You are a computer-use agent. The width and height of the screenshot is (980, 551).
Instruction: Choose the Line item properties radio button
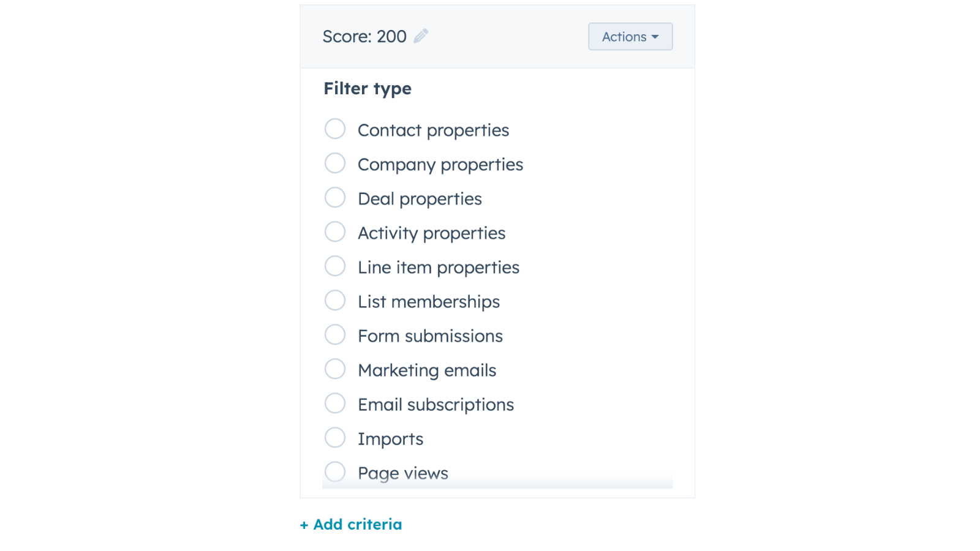335,266
